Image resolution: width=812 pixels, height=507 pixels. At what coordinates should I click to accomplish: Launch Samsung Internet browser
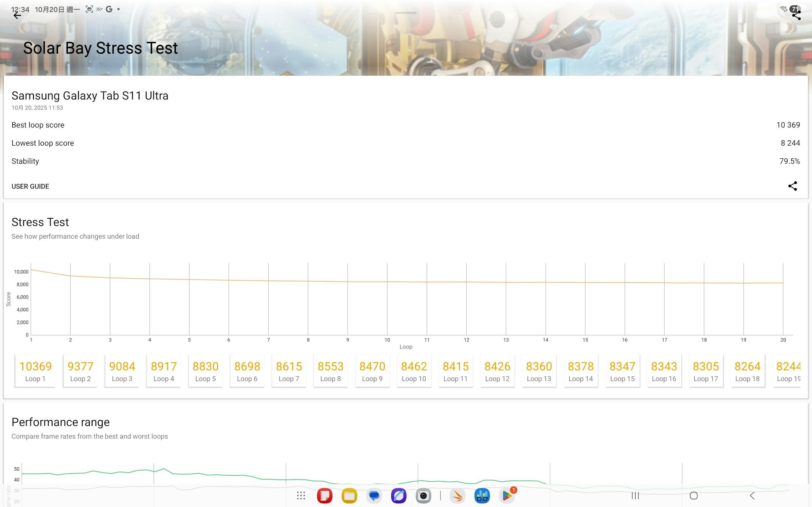398,496
